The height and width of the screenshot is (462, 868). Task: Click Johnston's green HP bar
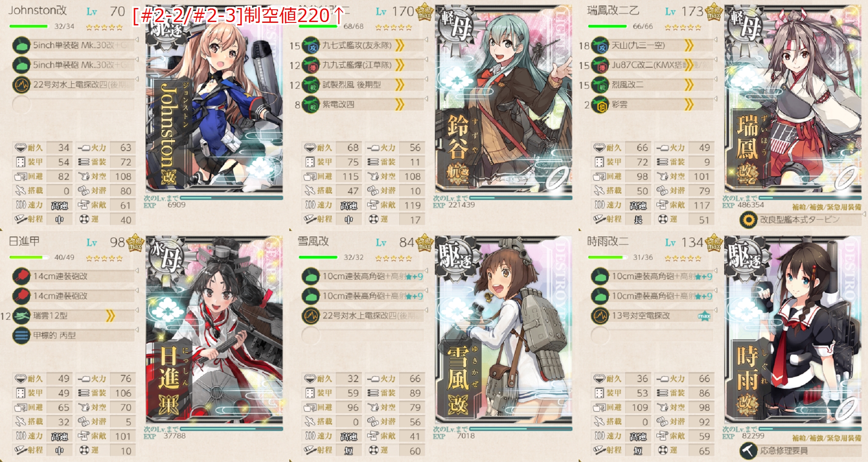pyautogui.click(x=29, y=26)
